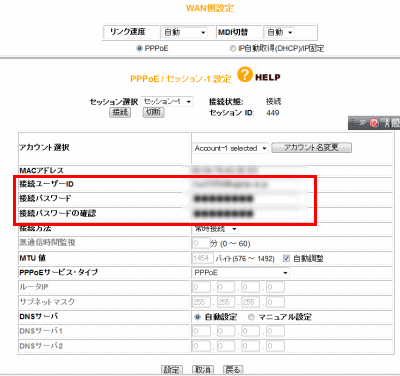Open the orange question mark HELP icon
Screen dimensions: 400x376
tap(245, 75)
